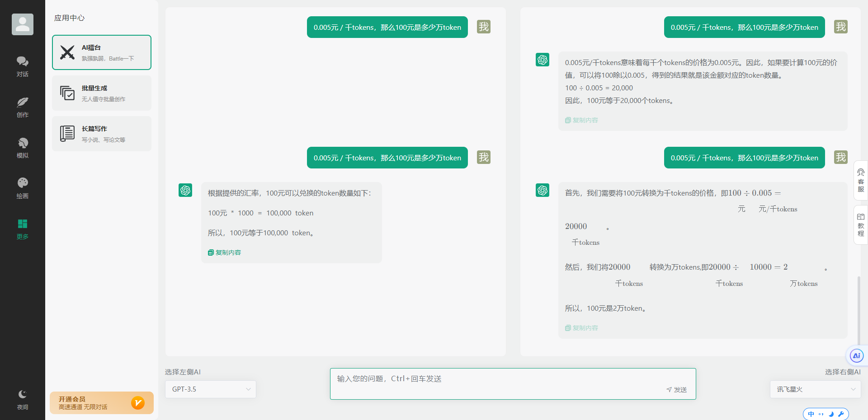The width and height of the screenshot is (868, 420).
Task: Click 复制内容 under the GPT-3.5 reply
Action: click(224, 252)
